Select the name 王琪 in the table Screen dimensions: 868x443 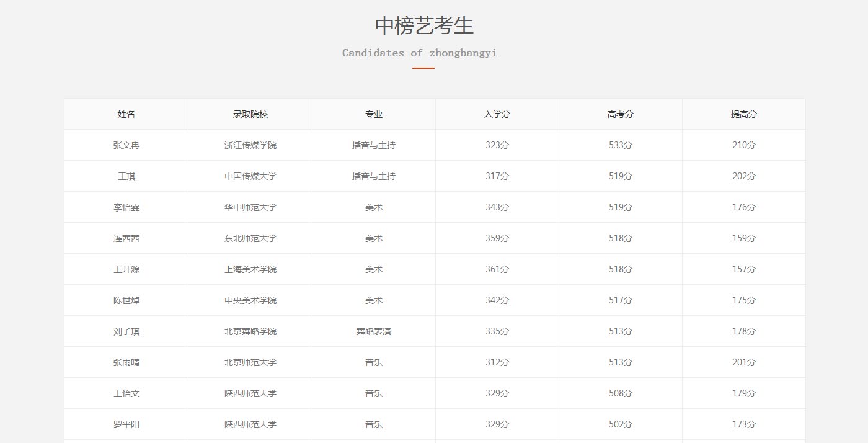[x=126, y=176]
